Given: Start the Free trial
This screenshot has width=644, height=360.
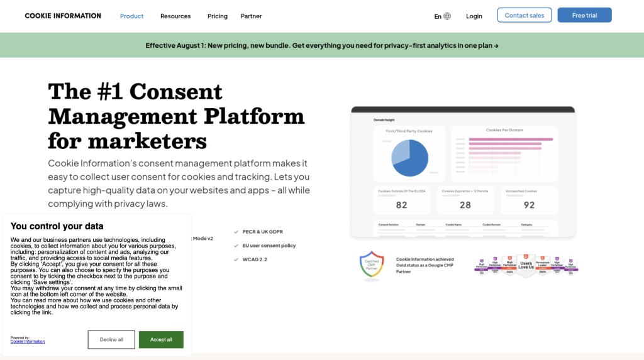Looking at the screenshot, I should pyautogui.click(x=584, y=15).
